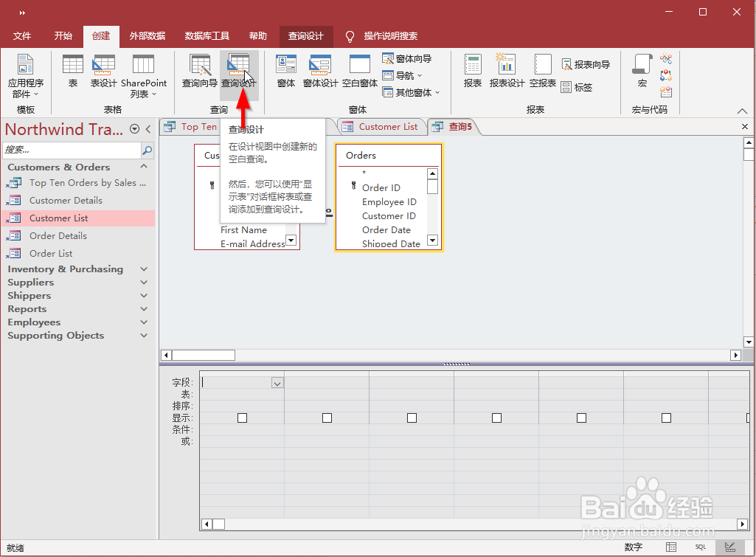Close the current query document tab
The image size is (756, 557).
744,126
